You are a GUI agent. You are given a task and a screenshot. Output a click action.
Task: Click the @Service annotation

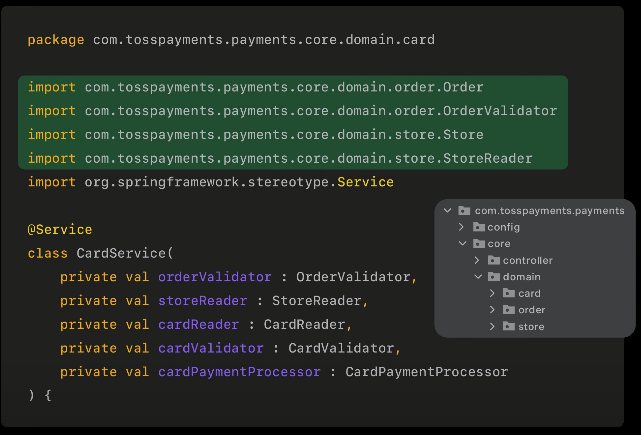click(x=60, y=229)
